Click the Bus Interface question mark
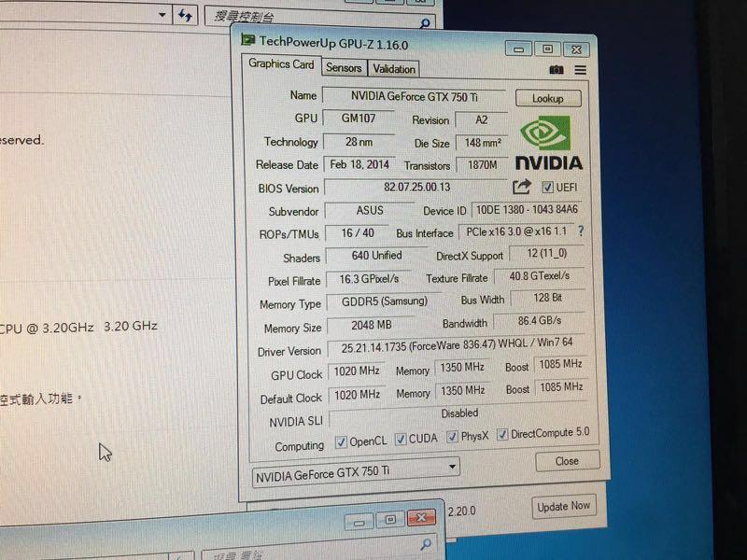The height and width of the screenshot is (560, 747). [580, 231]
